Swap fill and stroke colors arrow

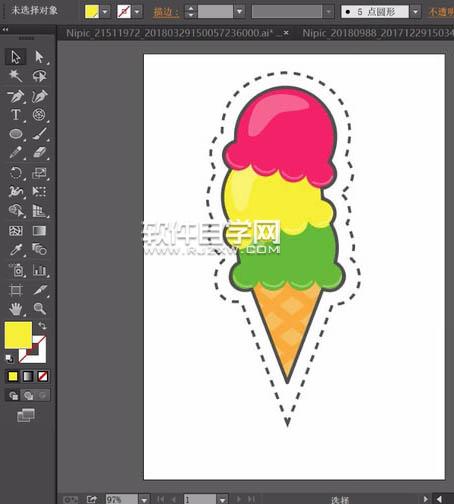[x=42, y=325]
